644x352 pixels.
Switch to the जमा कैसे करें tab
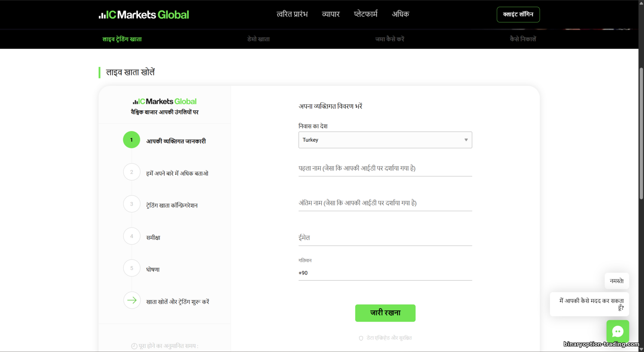pos(389,39)
